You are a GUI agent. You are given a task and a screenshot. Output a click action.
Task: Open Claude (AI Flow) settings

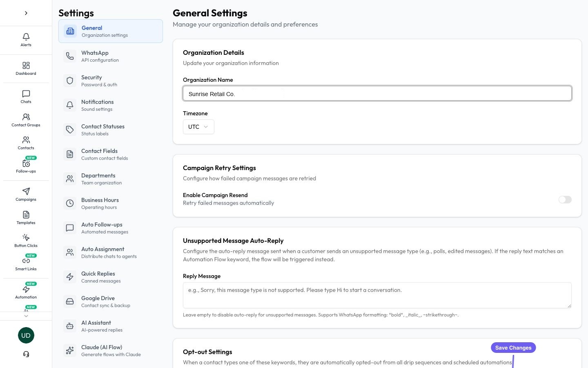click(111, 350)
